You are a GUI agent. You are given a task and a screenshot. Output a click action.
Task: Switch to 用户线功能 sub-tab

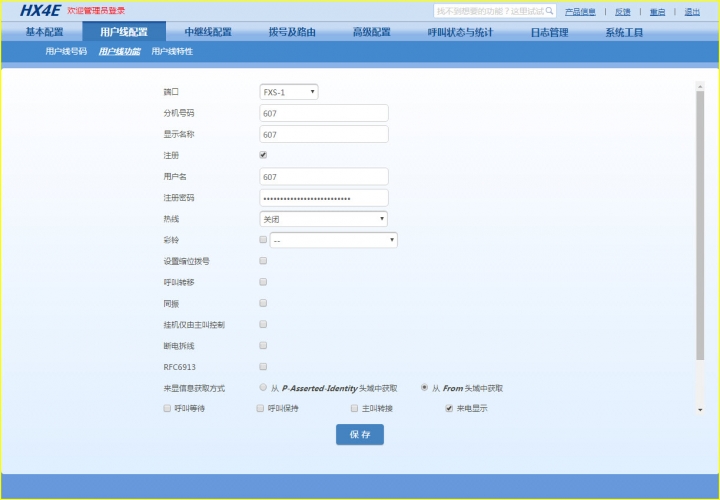click(x=119, y=51)
